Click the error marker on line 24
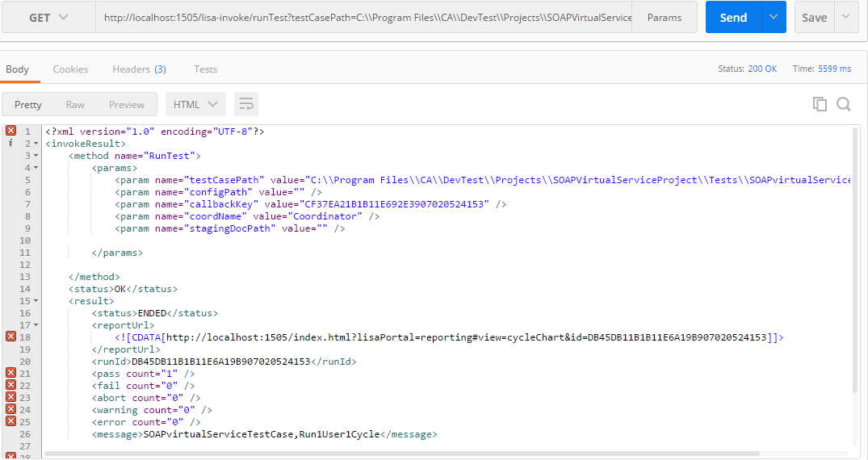 [x=11, y=410]
